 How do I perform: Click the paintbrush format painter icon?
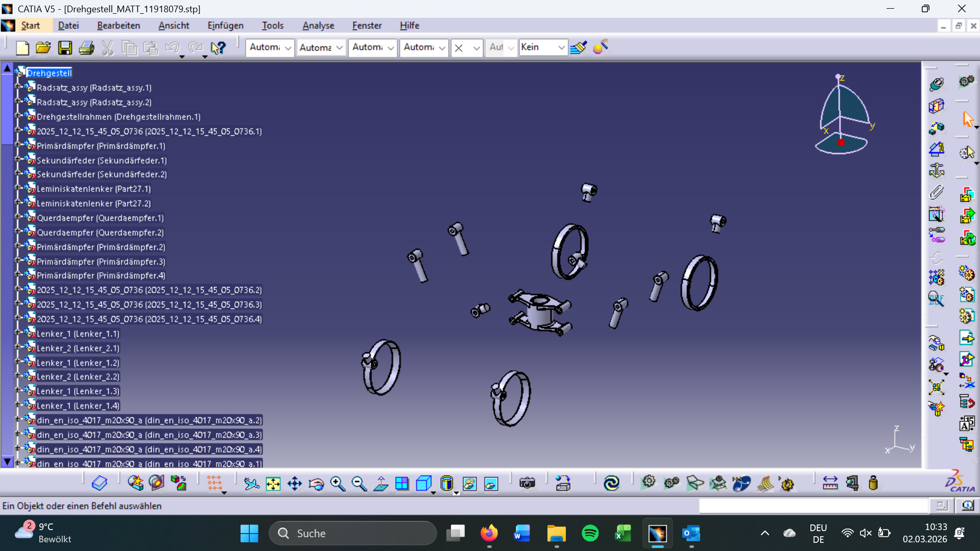(x=579, y=47)
